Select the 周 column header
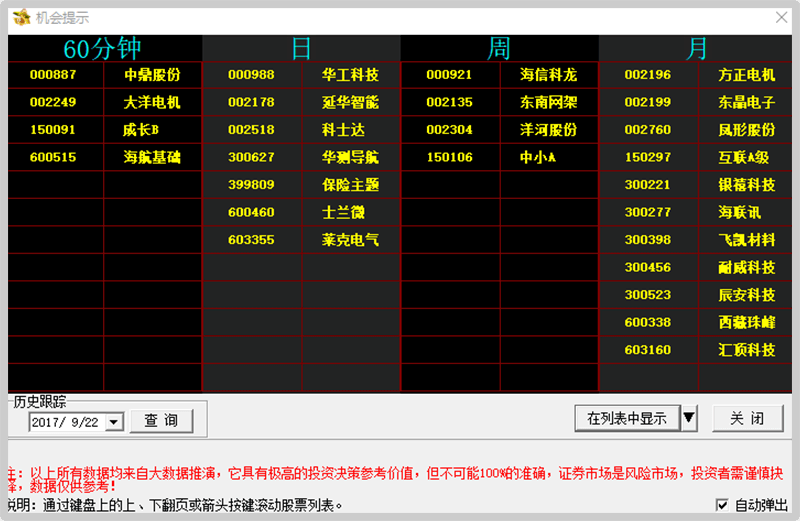 click(499, 49)
